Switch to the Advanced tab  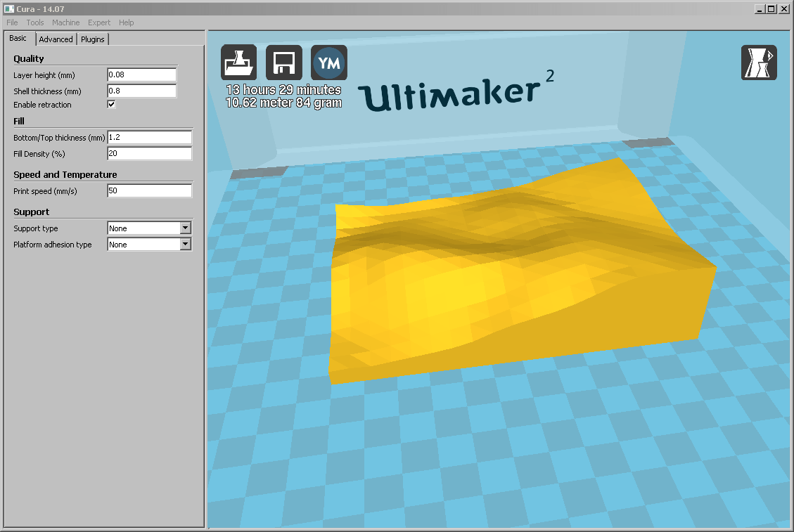56,39
